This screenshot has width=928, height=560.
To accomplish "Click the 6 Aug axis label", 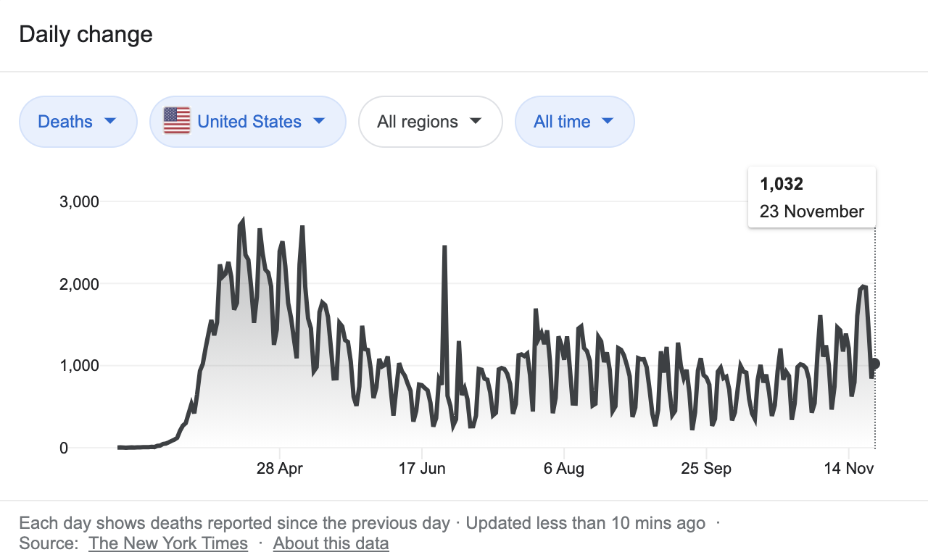I will pyautogui.click(x=564, y=469).
